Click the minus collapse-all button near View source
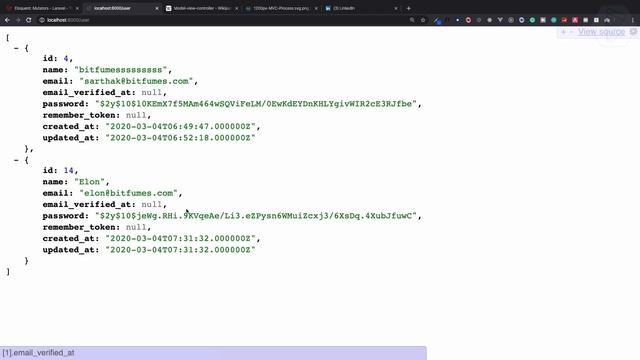The width and height of the screenshot is (640, 360). (571, 32)
